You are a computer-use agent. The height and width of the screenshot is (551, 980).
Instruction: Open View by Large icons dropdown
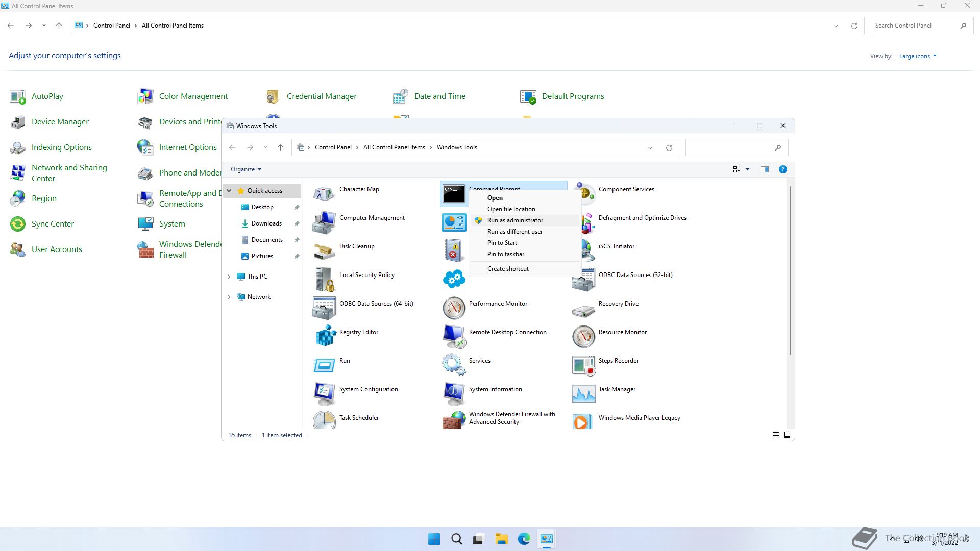(918, 56)
